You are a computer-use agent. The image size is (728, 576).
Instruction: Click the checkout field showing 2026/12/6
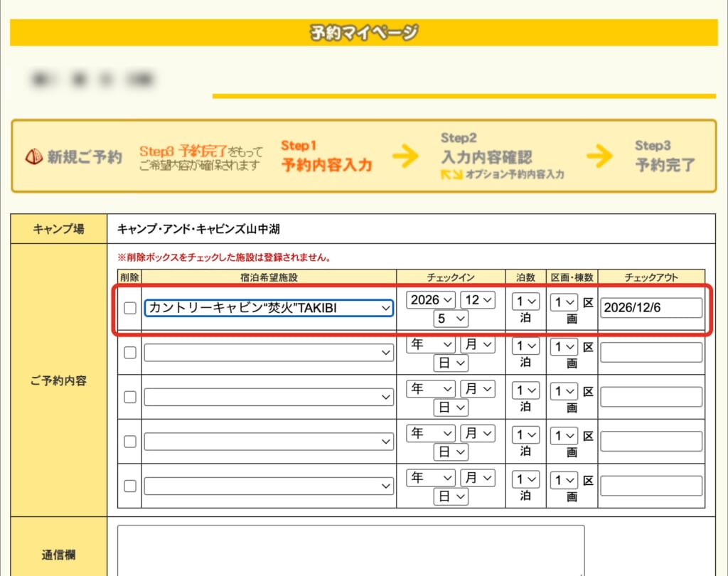(651, 308)
